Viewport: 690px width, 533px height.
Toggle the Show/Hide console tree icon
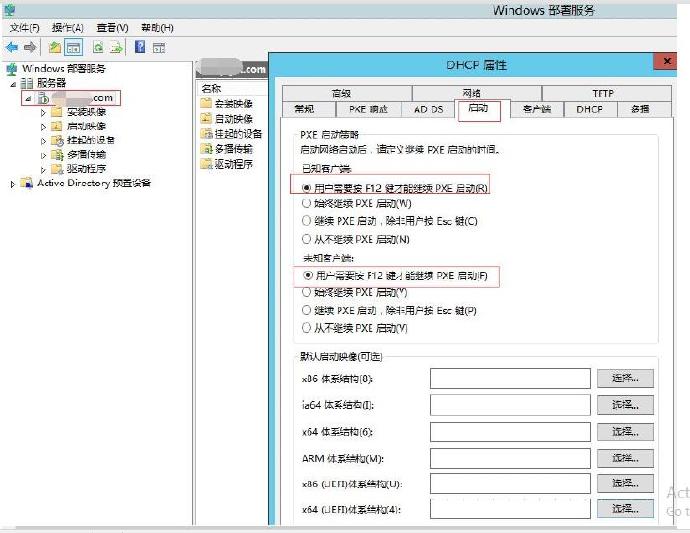coord(73,47)
